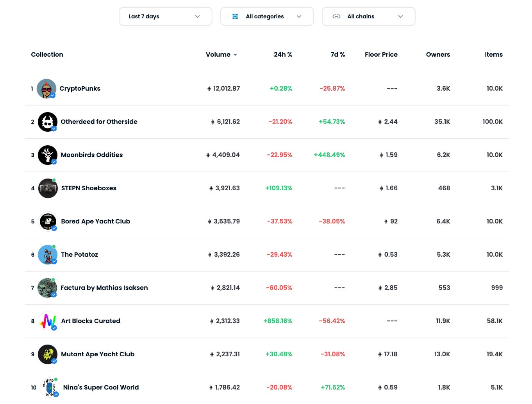The image size is (532, 404).
Task: Click the chain link icon in All chains
Action: [x=336, y=16]
